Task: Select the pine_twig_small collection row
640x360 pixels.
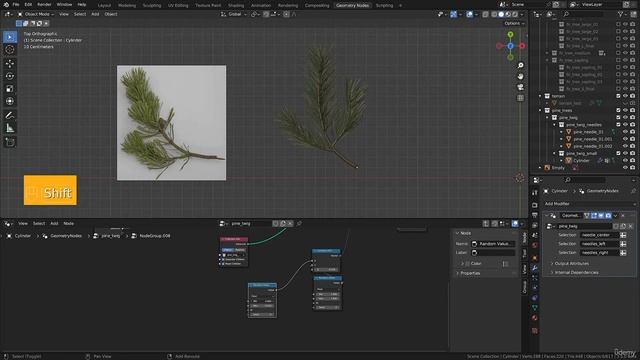Action: point(581,153)
